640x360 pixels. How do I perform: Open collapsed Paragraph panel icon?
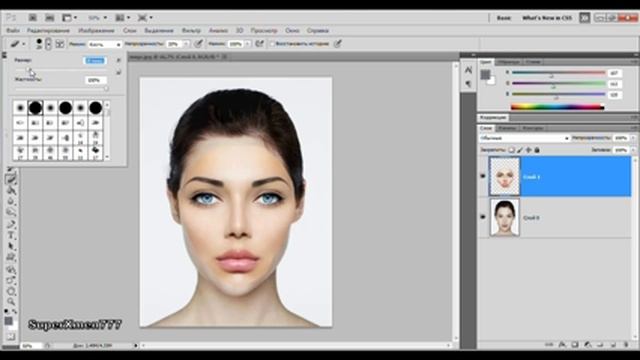(x=468, y=84)
